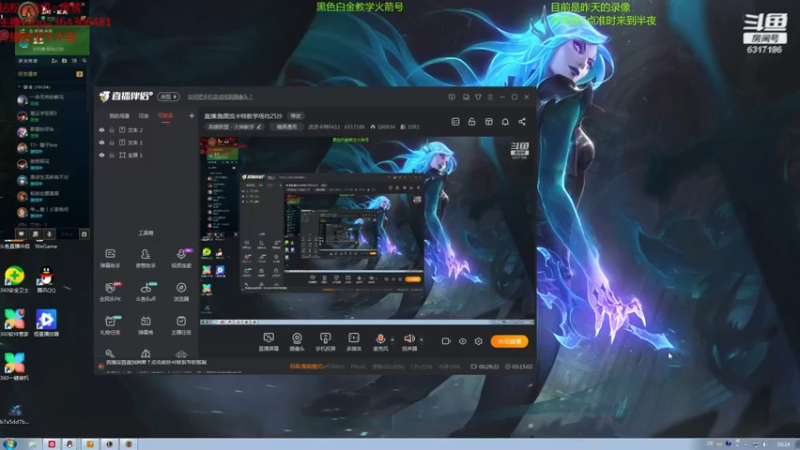Open the 弹幕秀 danmaku show tool

tap(145, 325)
